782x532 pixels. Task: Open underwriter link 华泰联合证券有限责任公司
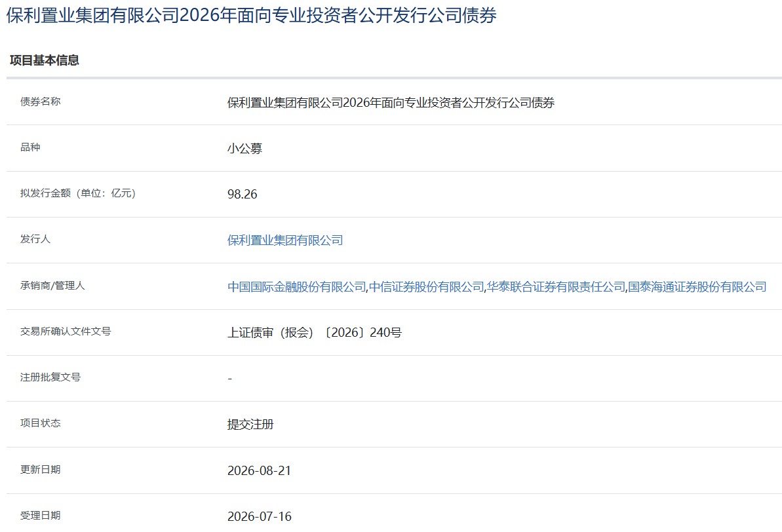click(x=556, y=287)
